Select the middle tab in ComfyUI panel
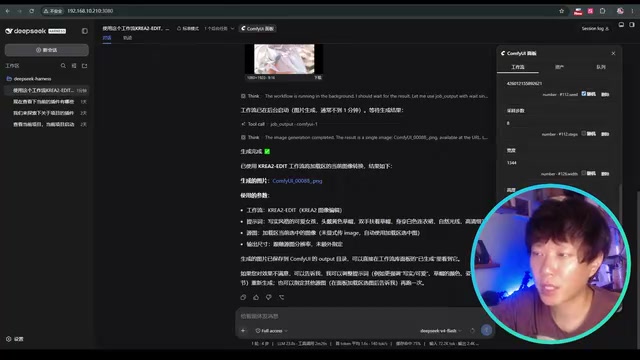This screenshot has width=640, height=360. (559, 67)
